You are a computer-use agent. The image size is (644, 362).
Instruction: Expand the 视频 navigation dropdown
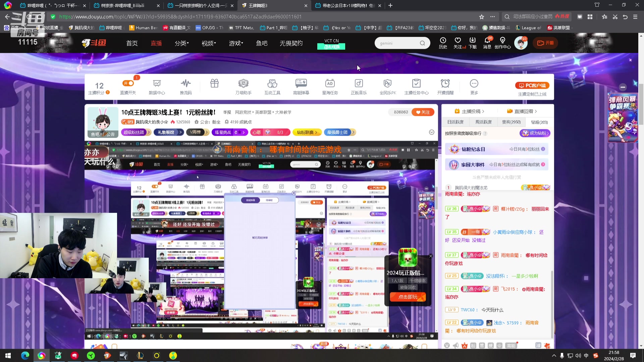(x=209, y=43)
